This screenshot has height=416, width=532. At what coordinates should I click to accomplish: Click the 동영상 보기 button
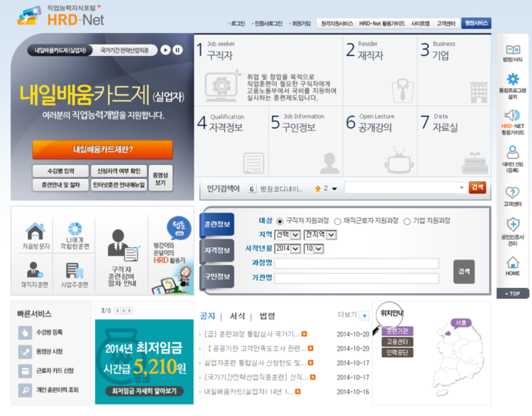click(x=160, y=178)
